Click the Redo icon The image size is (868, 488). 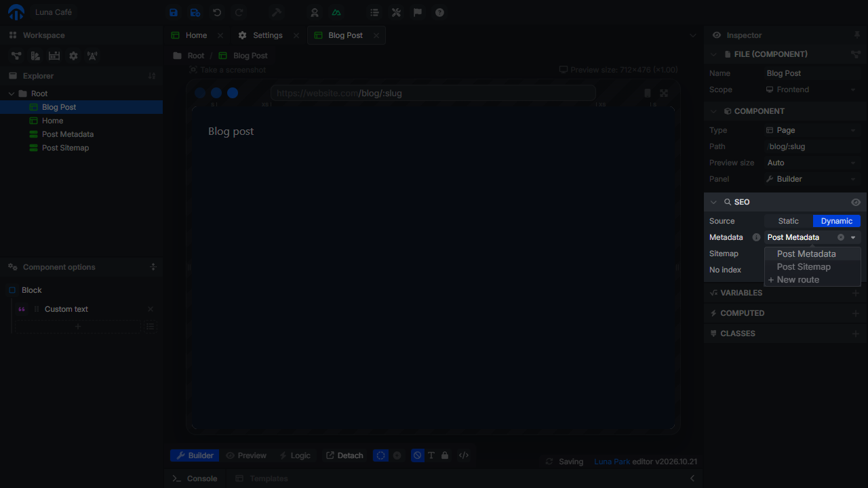point(239,12)
